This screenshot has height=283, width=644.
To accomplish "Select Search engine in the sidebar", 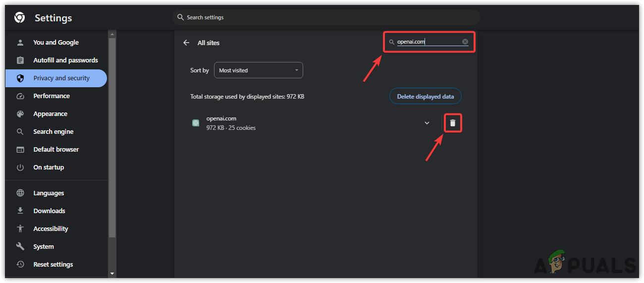I will point(53,132).
